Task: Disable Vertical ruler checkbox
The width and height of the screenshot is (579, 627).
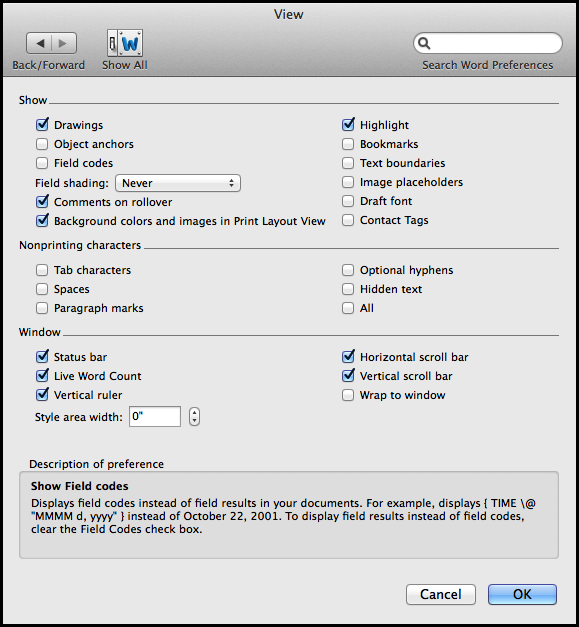Action: click(42, 395)
